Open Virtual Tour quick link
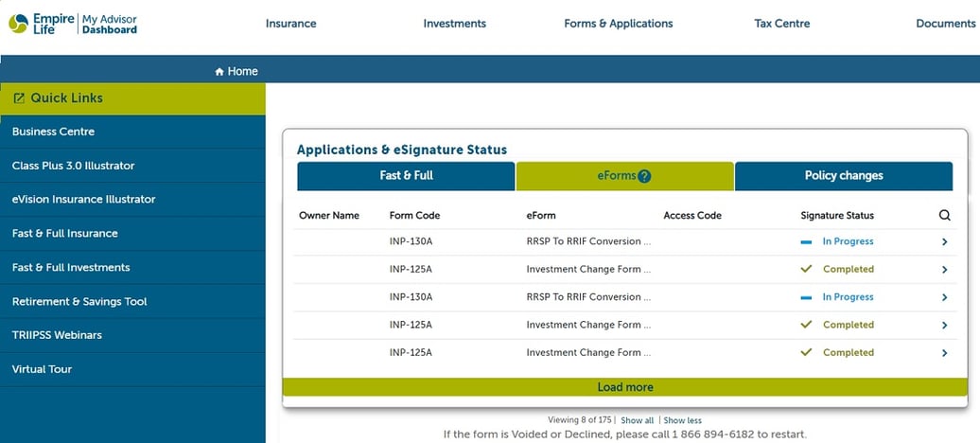 (132, 369)
